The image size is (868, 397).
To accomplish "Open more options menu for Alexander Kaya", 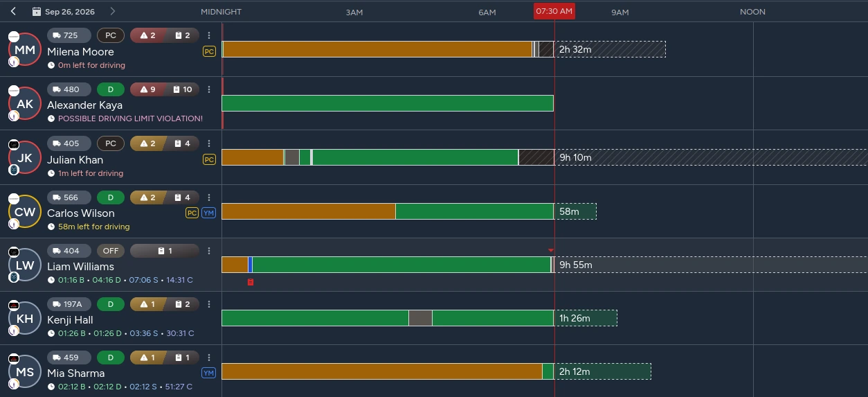I will pos(209,89).
